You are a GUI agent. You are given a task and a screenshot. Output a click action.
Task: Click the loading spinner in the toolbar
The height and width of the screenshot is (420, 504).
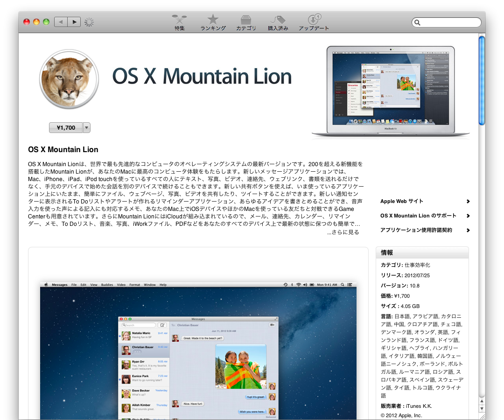click(x=89, y=22)
